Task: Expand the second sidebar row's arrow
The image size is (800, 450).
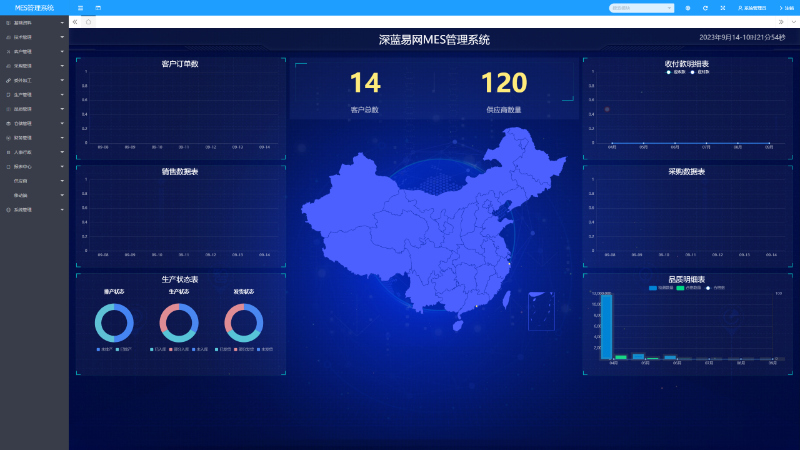Action: 62,37
